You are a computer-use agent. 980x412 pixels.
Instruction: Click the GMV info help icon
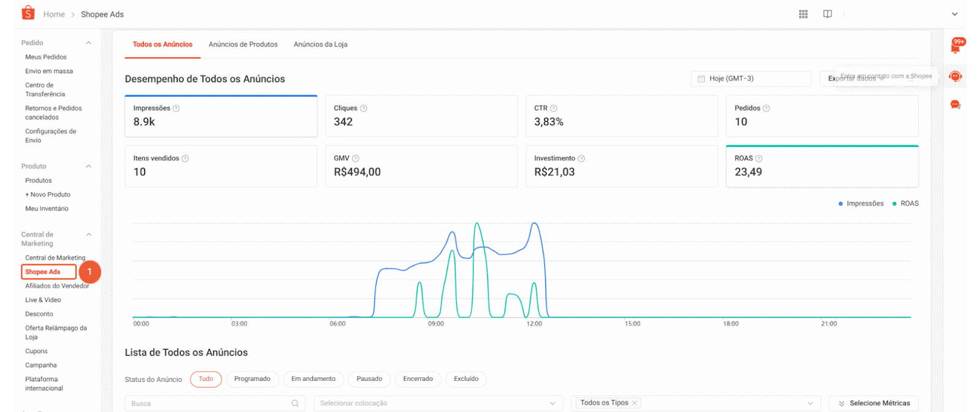355,159
